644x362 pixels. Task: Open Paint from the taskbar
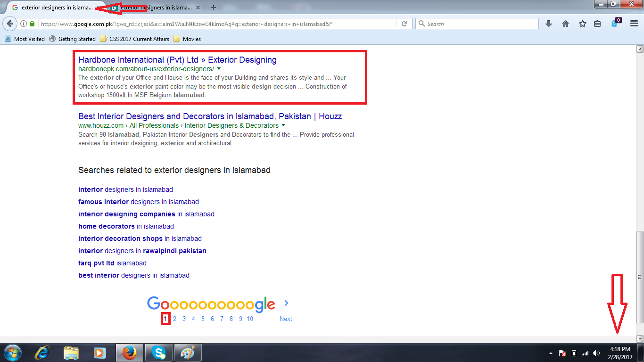tap(188, 353)
